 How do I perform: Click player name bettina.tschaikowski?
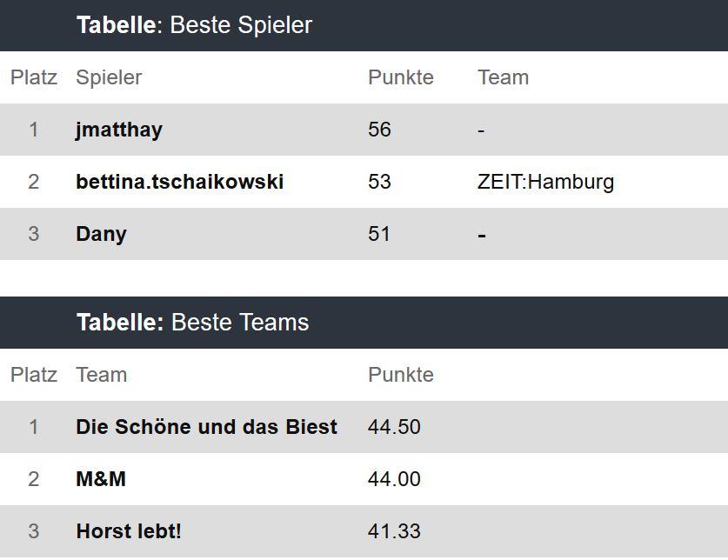tap(179, 182)
